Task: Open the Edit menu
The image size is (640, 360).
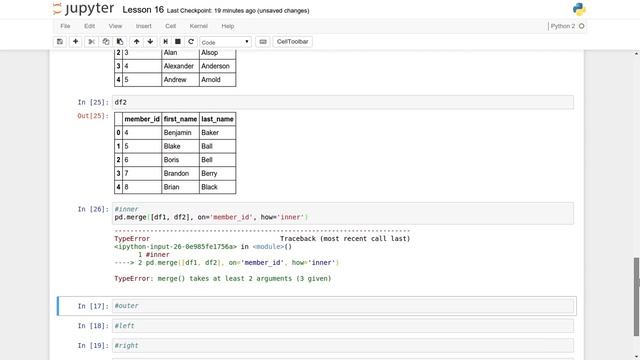Action: pos(89,26)
